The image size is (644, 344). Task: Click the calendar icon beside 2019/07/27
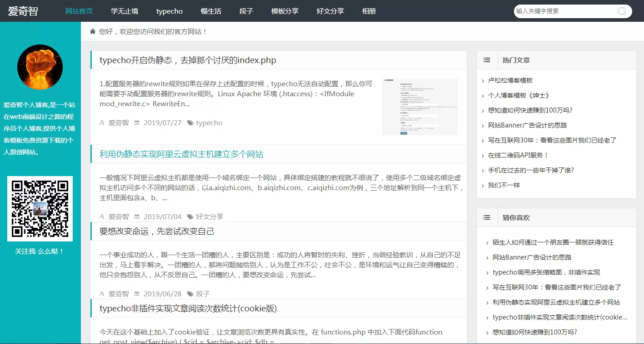137,123
